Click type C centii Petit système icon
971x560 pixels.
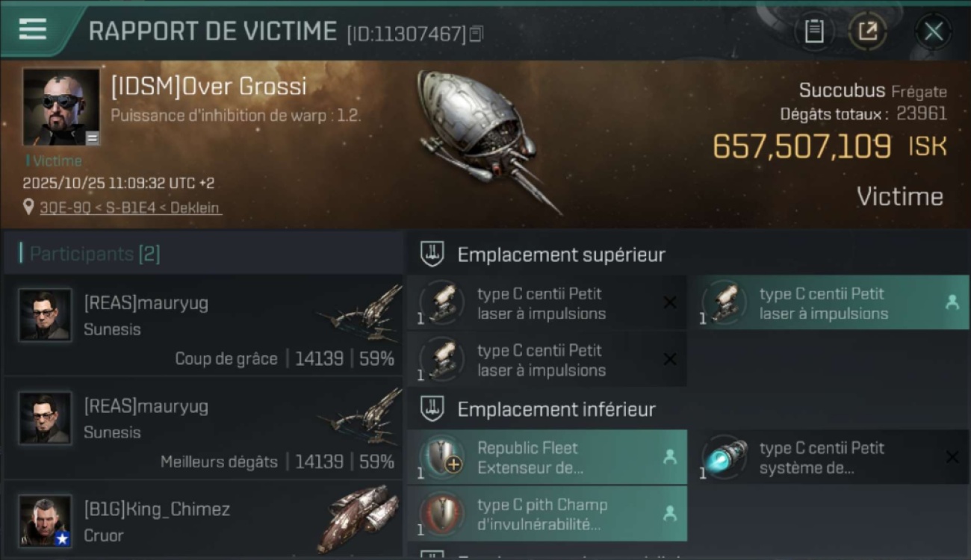725,456
